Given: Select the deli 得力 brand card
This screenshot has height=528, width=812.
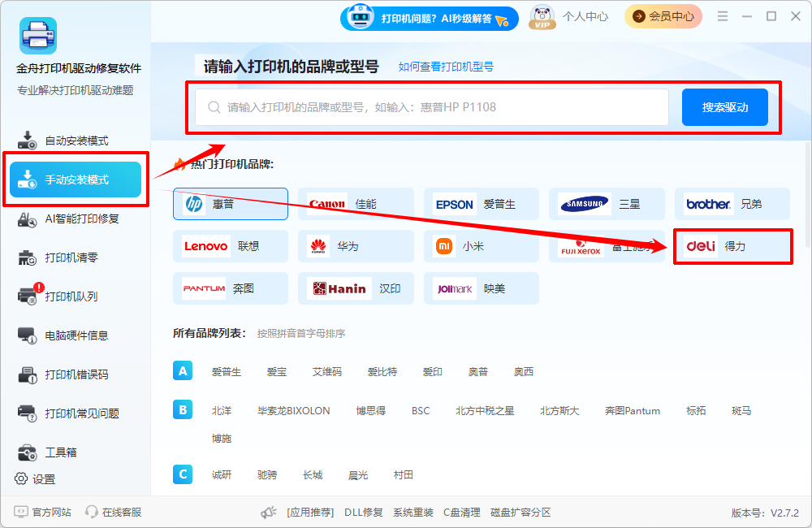Looking at the screenshot, I should pos(732,246).
